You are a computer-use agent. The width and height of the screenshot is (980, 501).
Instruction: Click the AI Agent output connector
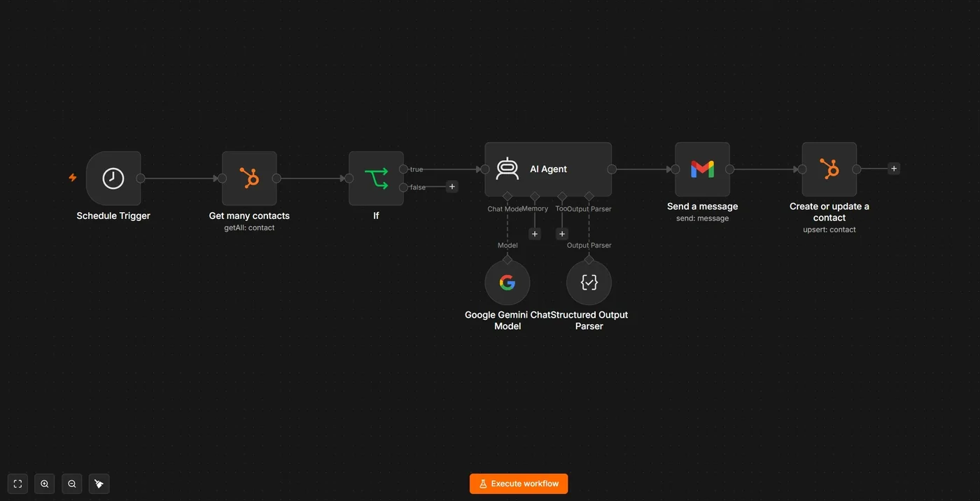click(x=612, y=169)
